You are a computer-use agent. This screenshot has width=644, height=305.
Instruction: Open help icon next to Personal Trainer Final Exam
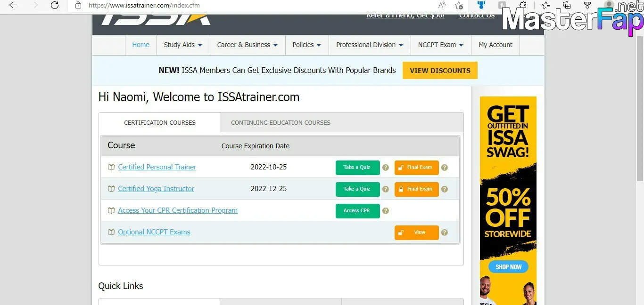445,167
